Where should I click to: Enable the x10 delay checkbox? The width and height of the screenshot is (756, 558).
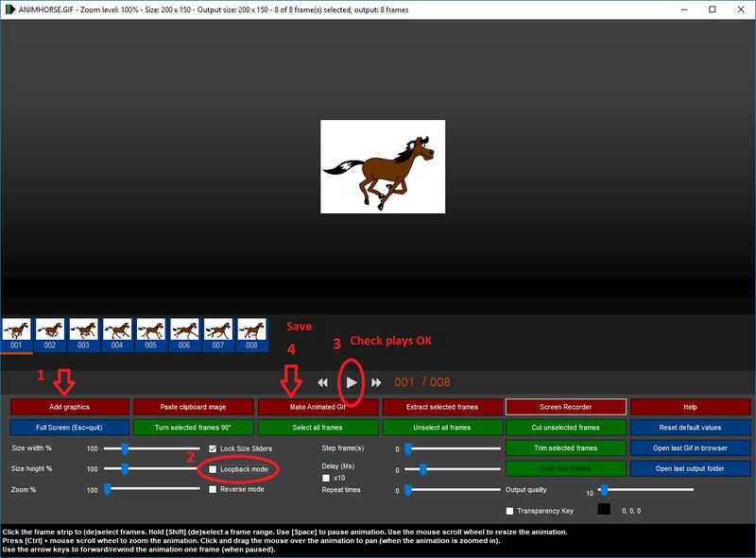tap(327, 478)
